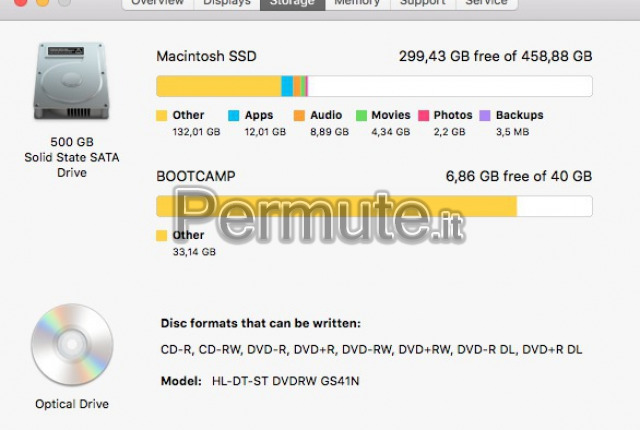Click the green Movies legend swatch
The width and height of the screenshot is (640, 430).
[361, 115]
